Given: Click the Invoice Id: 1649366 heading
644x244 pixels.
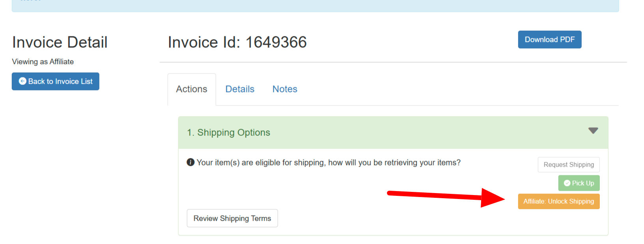Looking at the screenshot, I should (x=237, y=42).
